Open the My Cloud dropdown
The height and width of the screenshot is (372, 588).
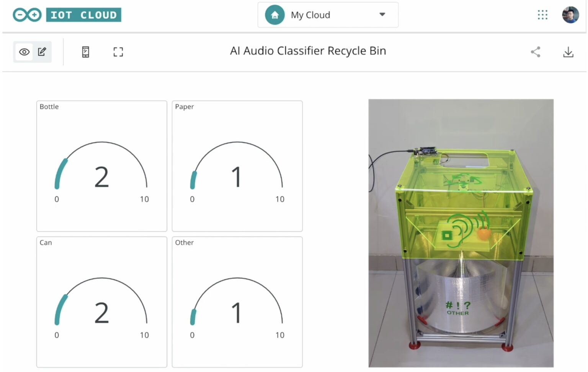pyautogui.click(x=327, y=15)
